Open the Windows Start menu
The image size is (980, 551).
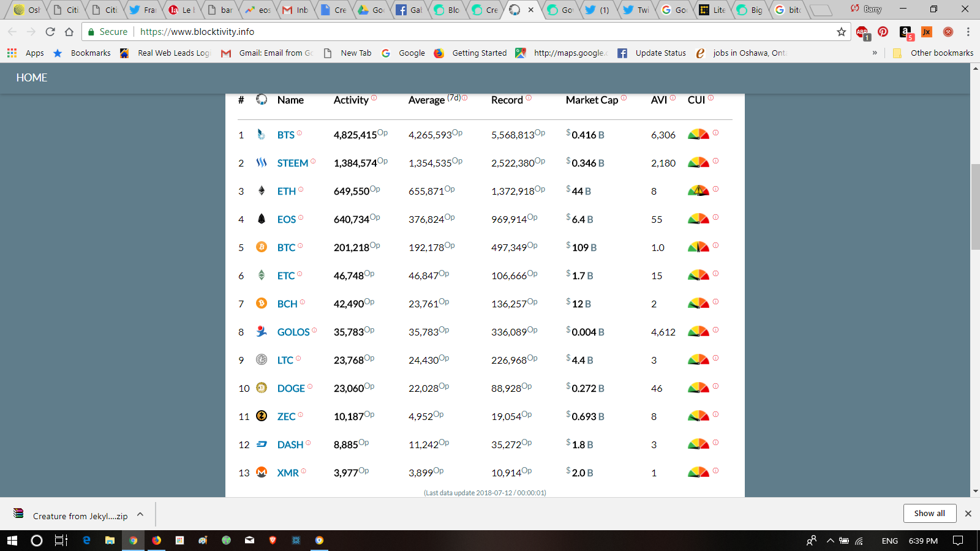(12, 540)
